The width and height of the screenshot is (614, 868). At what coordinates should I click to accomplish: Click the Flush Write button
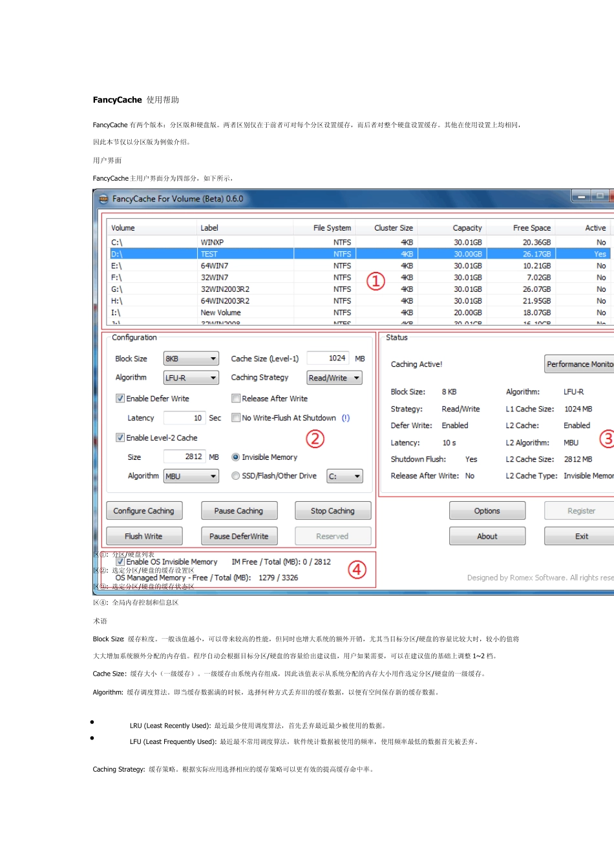tap(144, 536)
